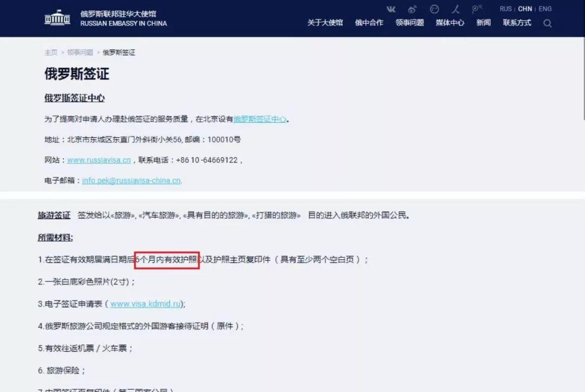Click the info.pek@russiavisa-china.cn email link
This screenshot has width=585, height=392.
[131, 180]
